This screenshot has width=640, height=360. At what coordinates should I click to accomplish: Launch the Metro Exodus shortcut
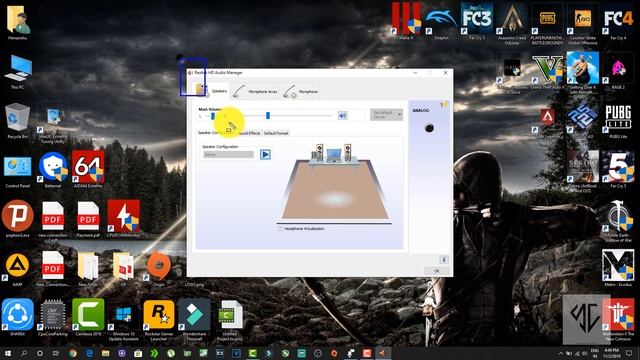pos(618,268)
